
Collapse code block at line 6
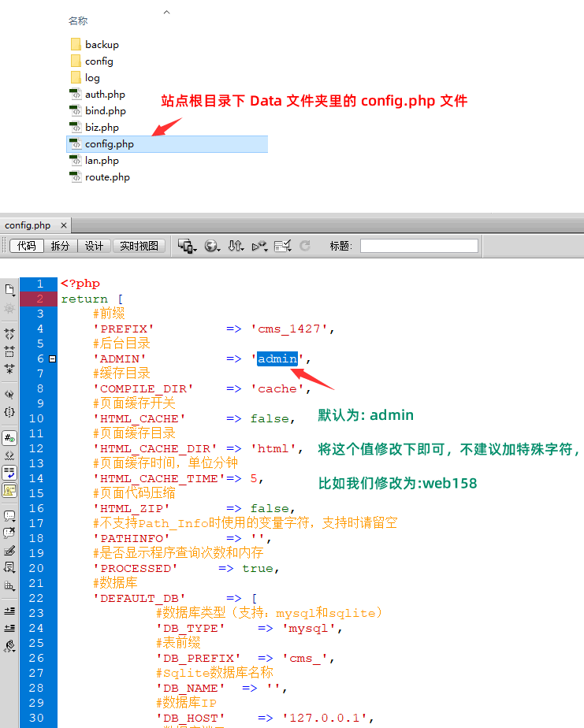coord(53,358)
